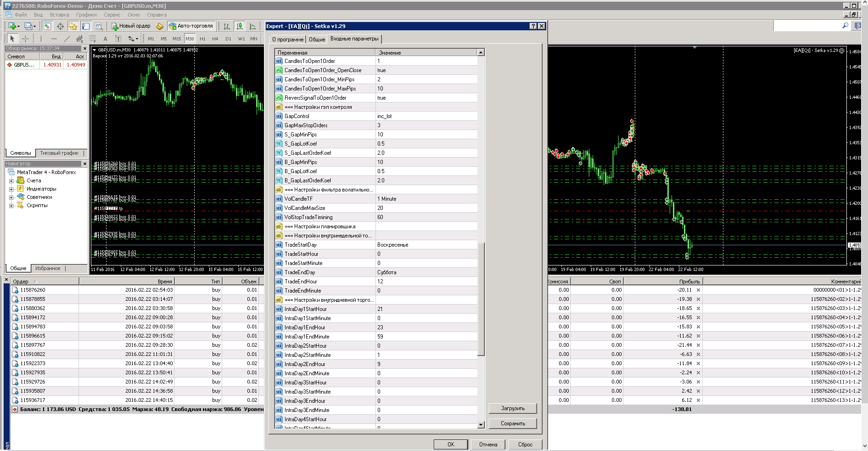
Task: Open the Тиковый график tab in Market Watch
Action: [x=59, y=153]
